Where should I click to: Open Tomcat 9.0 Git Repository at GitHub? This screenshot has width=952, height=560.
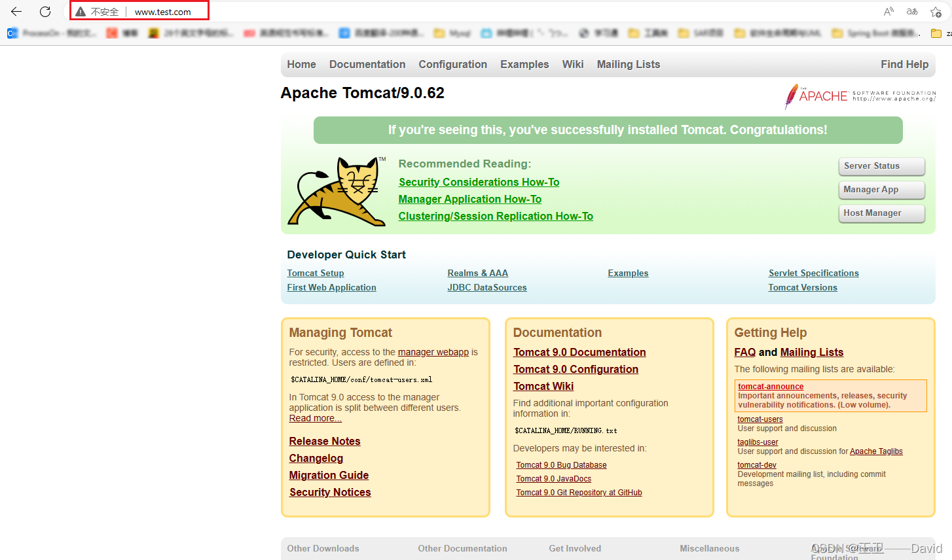click(579, 493)
